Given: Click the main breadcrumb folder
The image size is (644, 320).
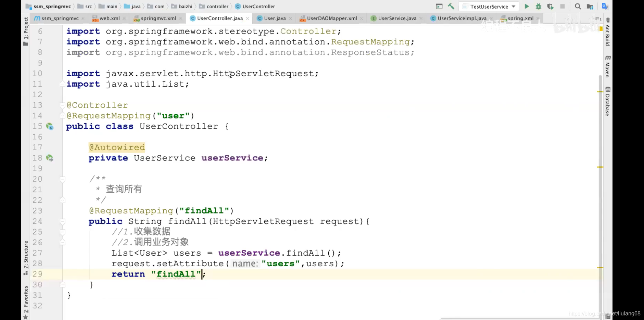Looking at the screenshot, I should [108, 7].
